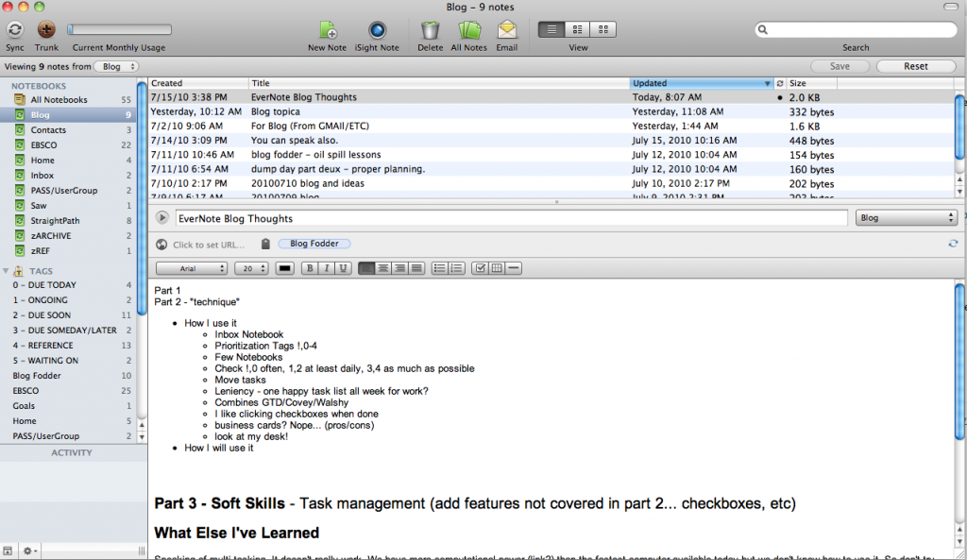Sort by the Size column header
The width and height of the screenshot is (967, 560).
coord(811,83)
